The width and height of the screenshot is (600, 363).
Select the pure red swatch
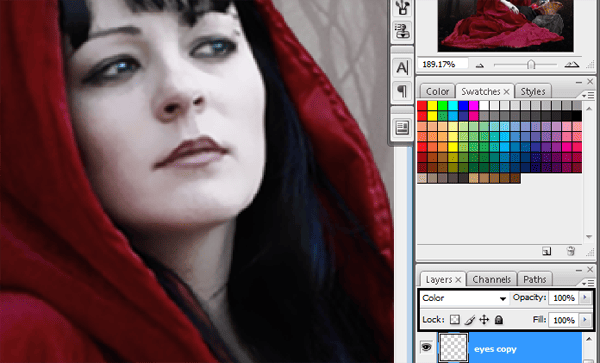coord(422,106)
